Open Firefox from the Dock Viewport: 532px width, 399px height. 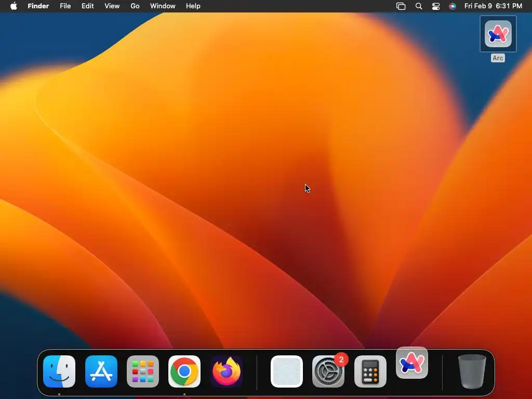pos(227,371)
